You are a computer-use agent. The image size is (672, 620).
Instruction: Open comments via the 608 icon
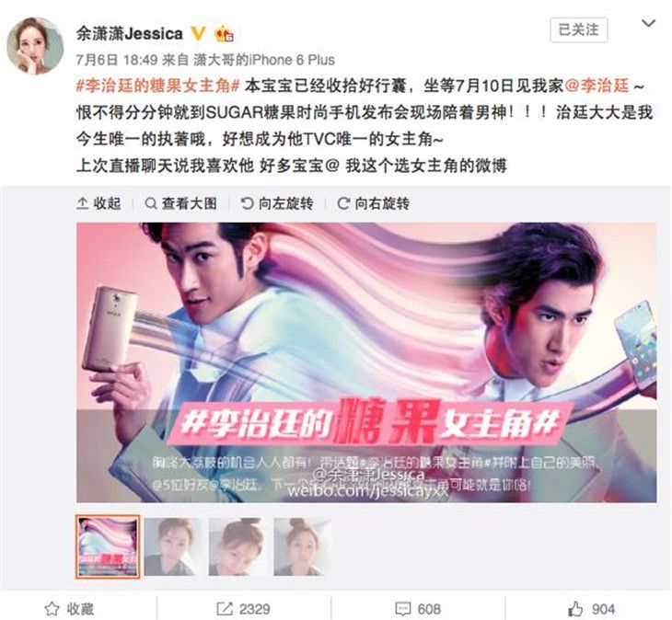tap(402, 608)
